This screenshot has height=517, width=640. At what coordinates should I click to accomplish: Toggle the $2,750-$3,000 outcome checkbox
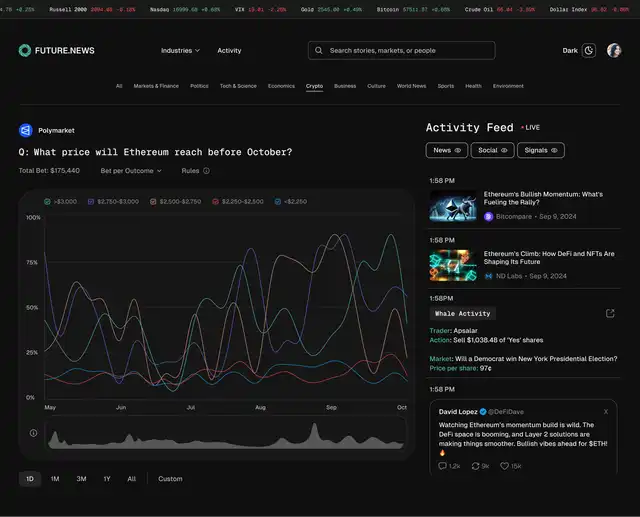(91, 202)
